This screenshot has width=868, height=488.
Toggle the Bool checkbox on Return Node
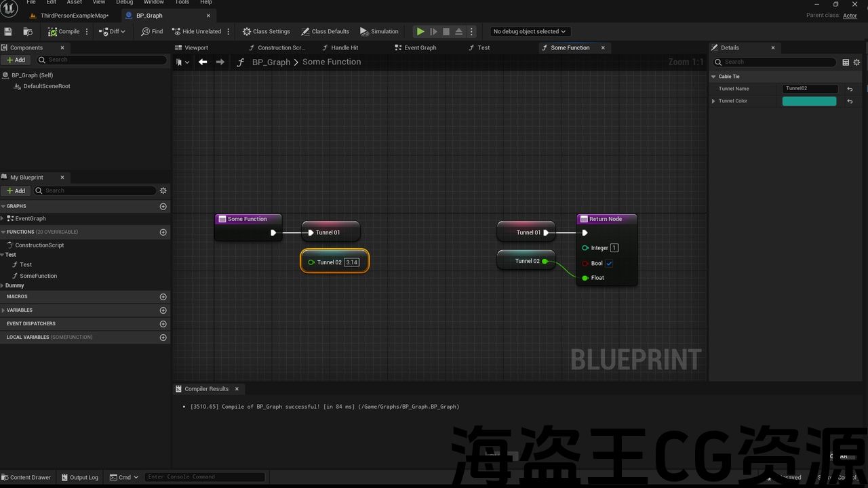609,263
